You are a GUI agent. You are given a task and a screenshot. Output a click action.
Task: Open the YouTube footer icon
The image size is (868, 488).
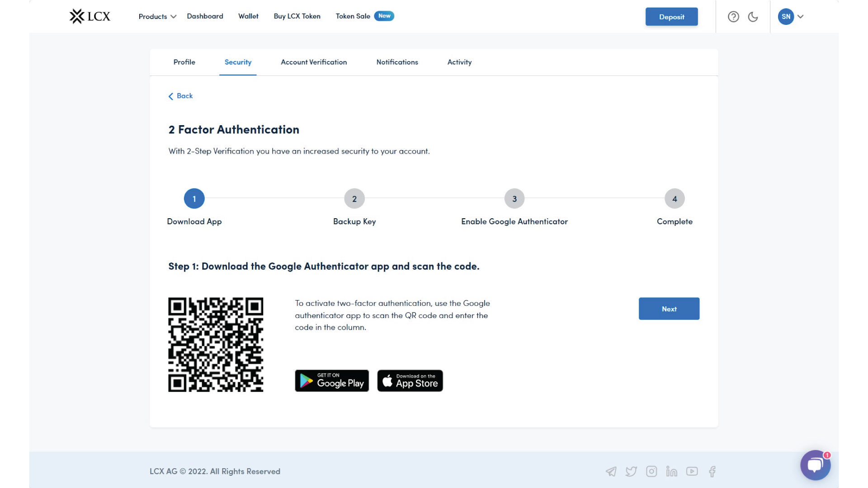pos(692,471)
